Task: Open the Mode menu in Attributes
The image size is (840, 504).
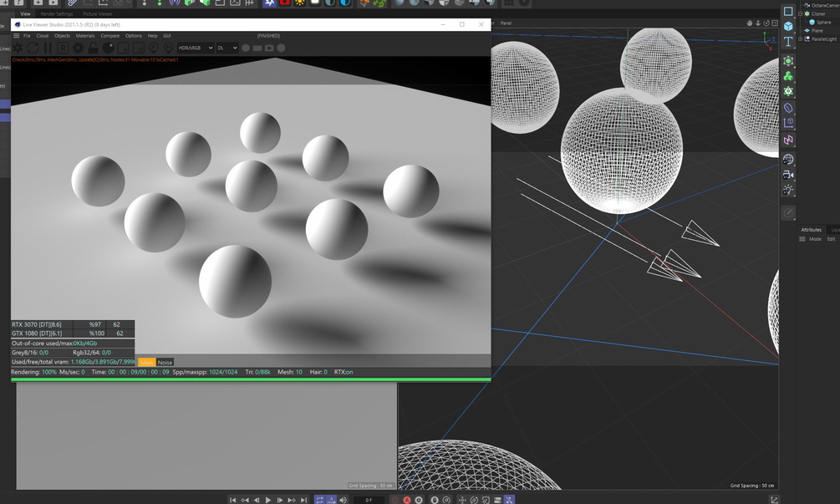Action: [815, 239]
